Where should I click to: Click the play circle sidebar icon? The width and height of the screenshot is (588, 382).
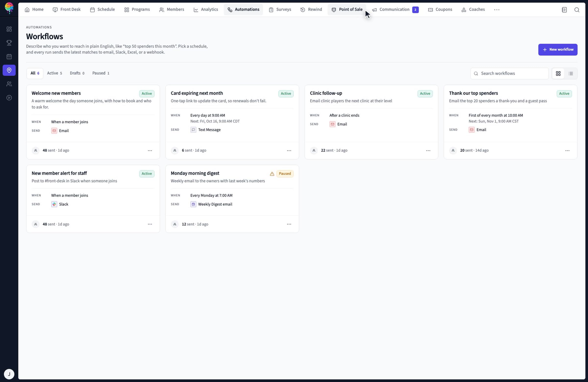pos(9,98)
